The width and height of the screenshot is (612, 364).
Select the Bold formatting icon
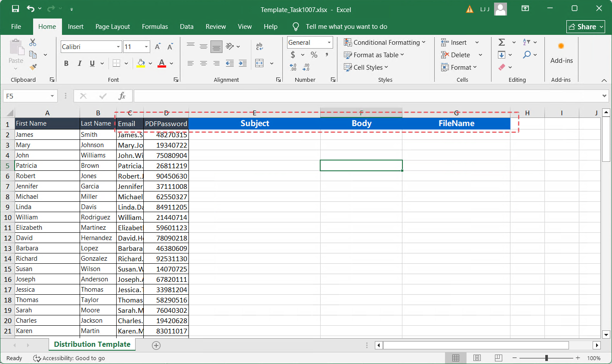coord(66,63)
